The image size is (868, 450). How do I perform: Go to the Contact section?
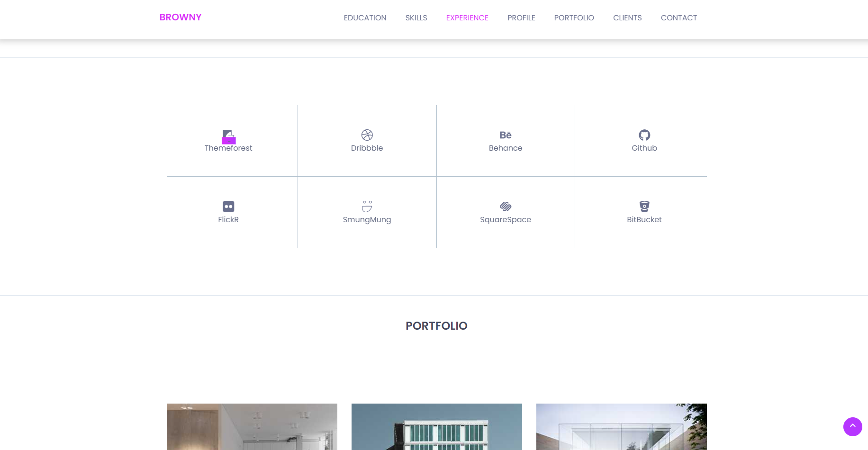pos(679,18)
